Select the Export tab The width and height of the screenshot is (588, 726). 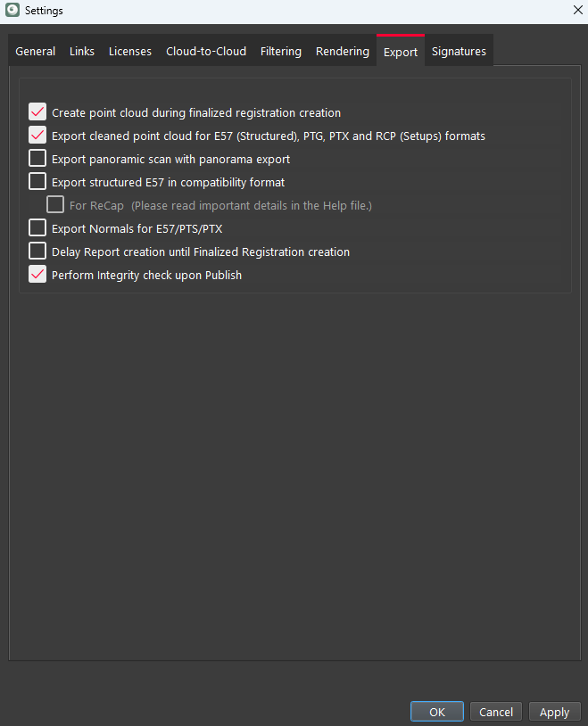(401, 52)
